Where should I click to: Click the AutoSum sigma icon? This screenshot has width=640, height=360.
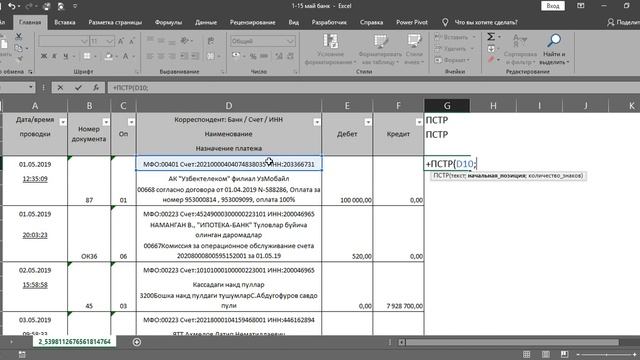[491, 37]
